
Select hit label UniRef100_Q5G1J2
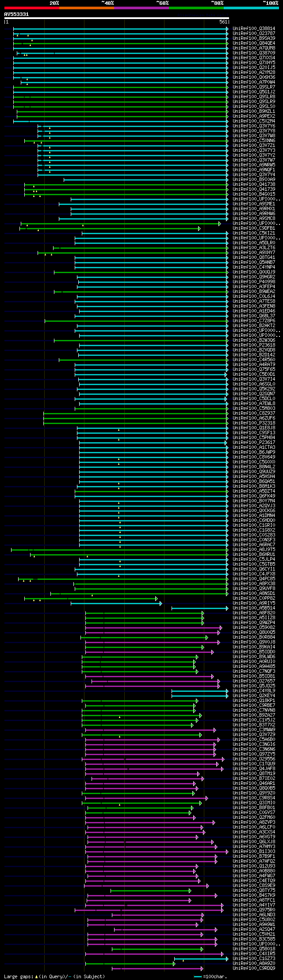(x=254, y=92)
